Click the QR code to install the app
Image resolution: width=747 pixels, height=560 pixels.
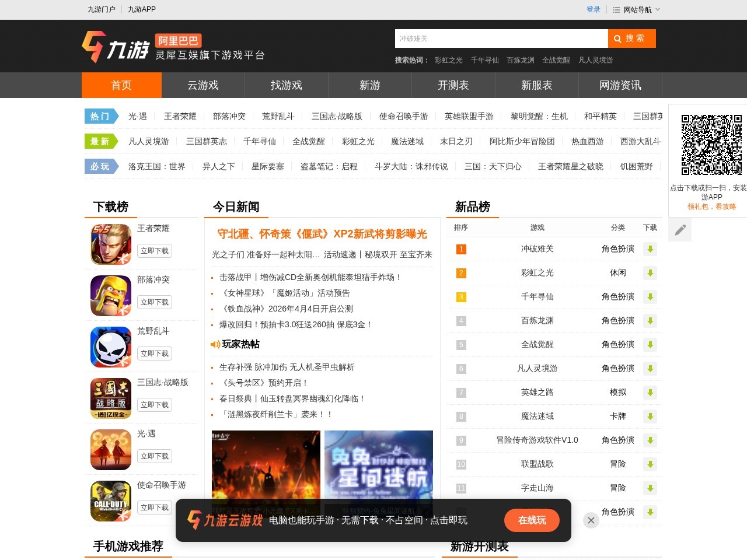[x=711, y=146]
